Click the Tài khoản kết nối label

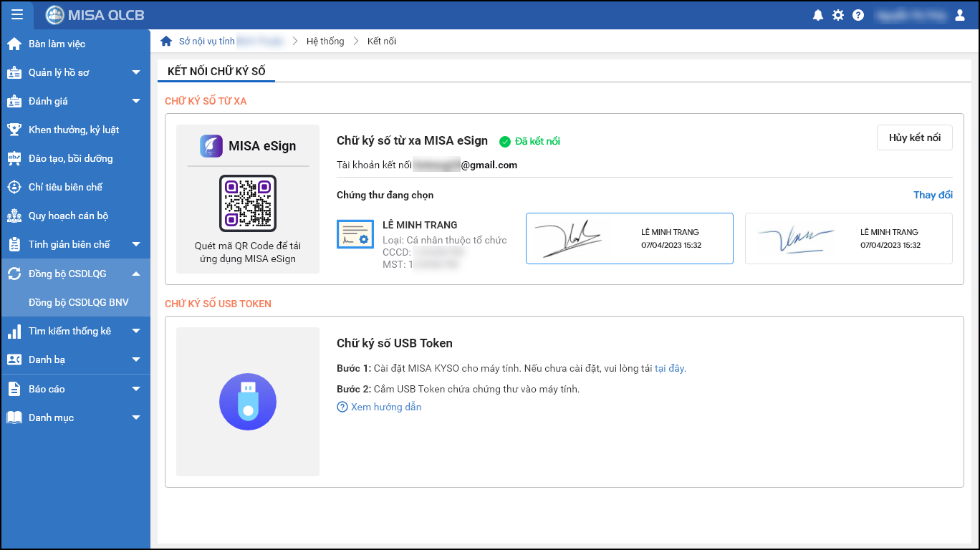tap(374, 165)
